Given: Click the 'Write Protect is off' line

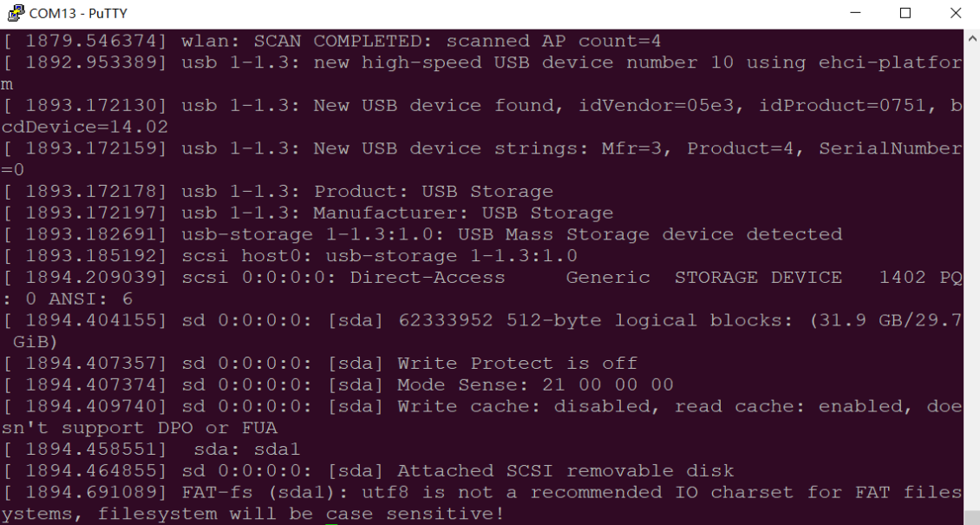Looking at the screenshot, I should (x=320, y=364).
